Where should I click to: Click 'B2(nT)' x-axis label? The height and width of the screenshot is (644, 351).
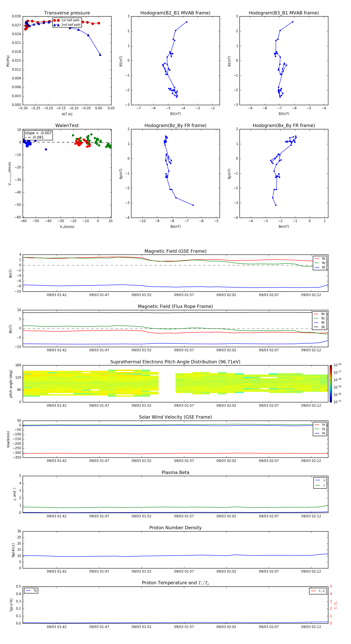pos(175,114)
